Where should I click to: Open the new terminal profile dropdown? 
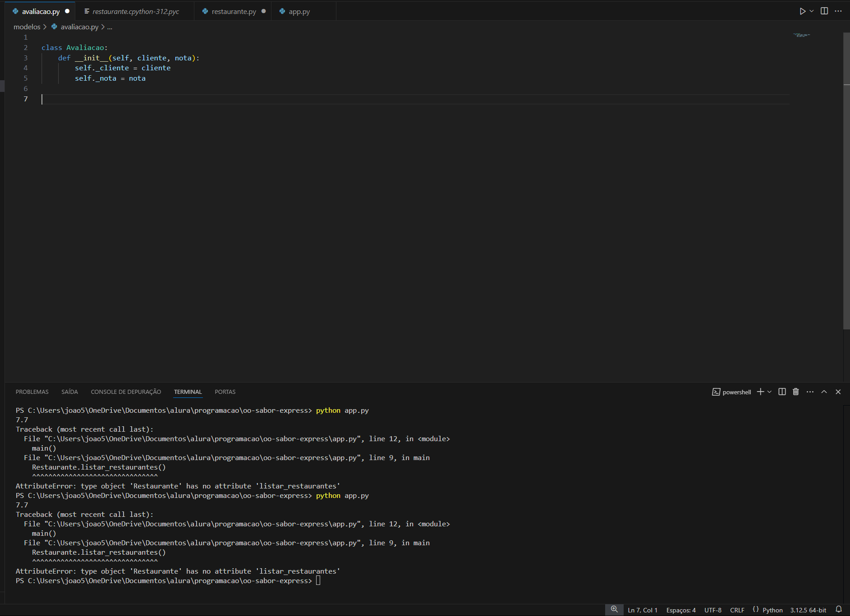[769, 392]
